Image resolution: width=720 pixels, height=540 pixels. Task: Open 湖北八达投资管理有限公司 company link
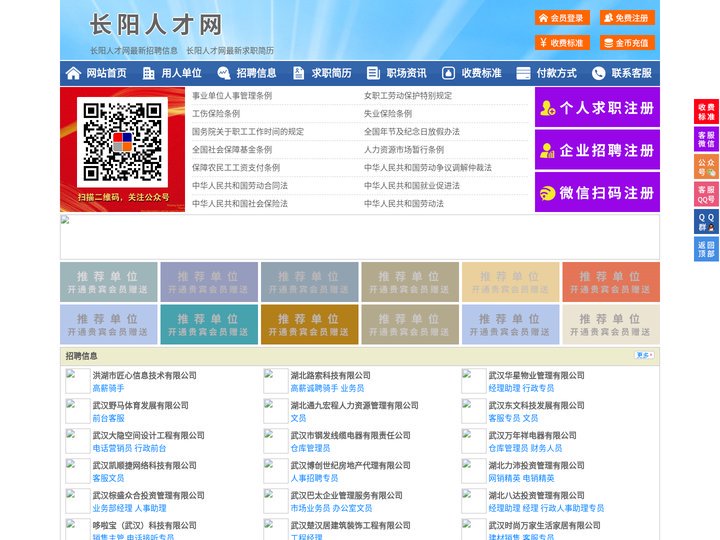[536, 495]
